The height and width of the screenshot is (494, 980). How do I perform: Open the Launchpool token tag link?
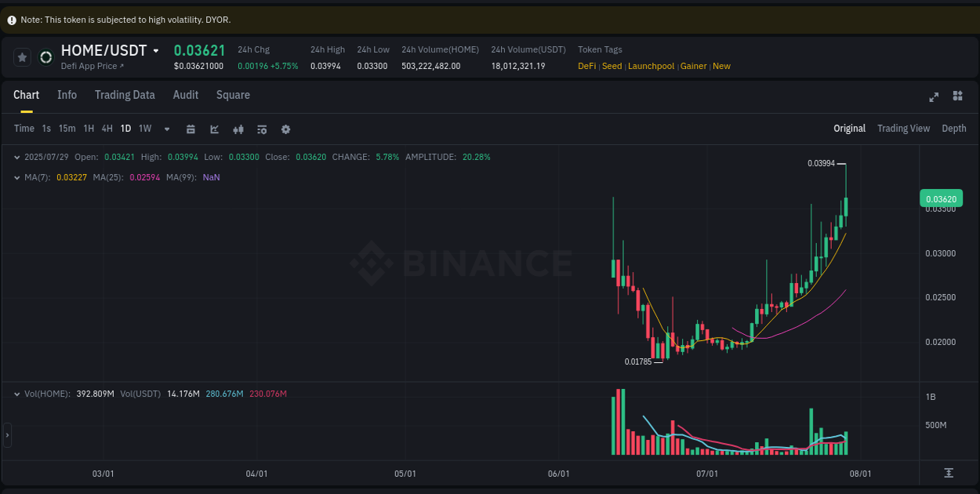(651, 66)
